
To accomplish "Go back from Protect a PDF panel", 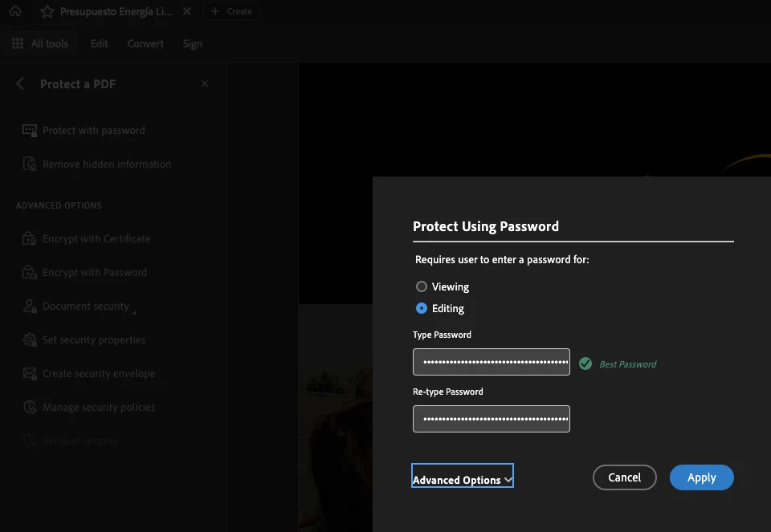I will point(19,83).
